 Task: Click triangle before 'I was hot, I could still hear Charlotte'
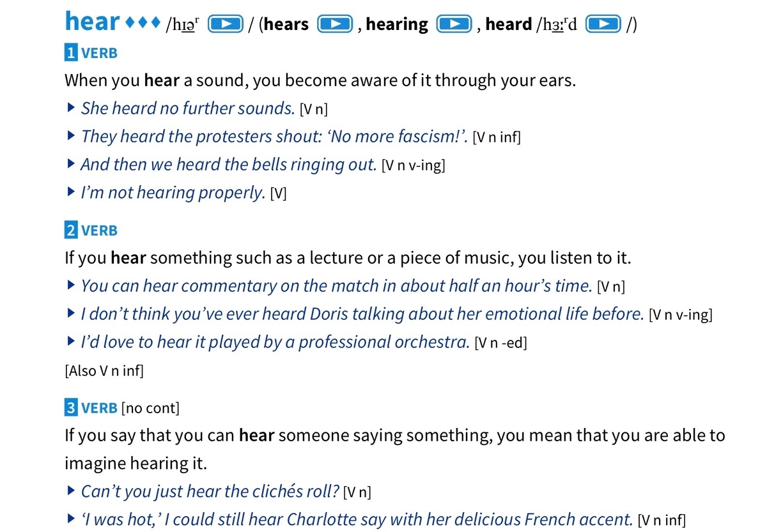(71, 519)
